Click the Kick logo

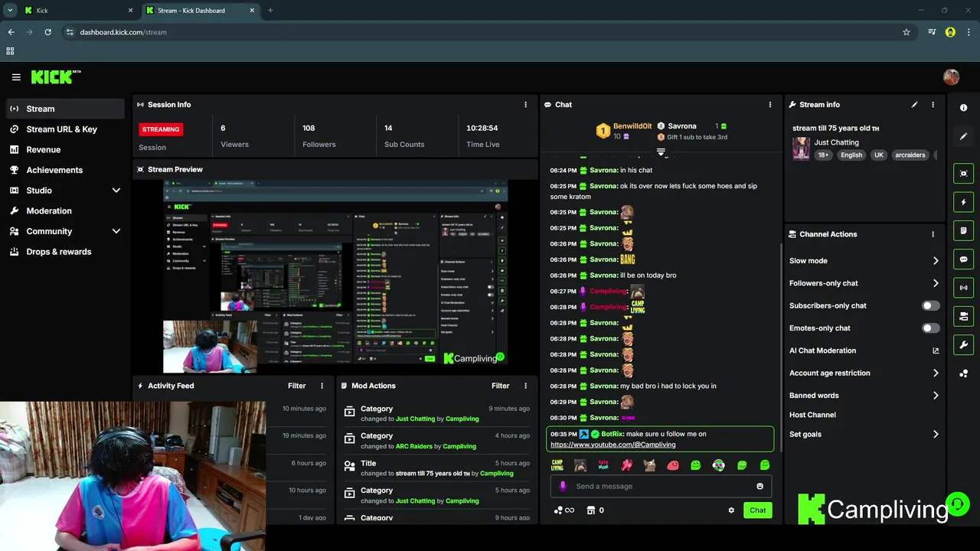(56, 77)
